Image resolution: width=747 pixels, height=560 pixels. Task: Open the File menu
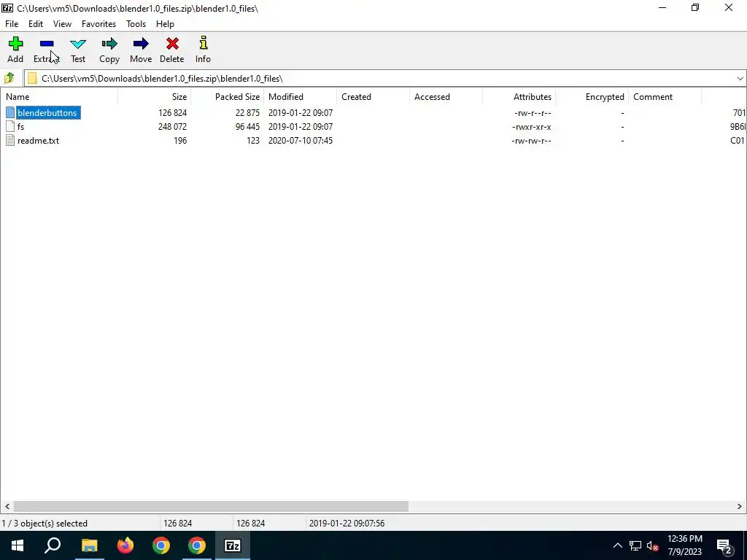click(12, 24)
